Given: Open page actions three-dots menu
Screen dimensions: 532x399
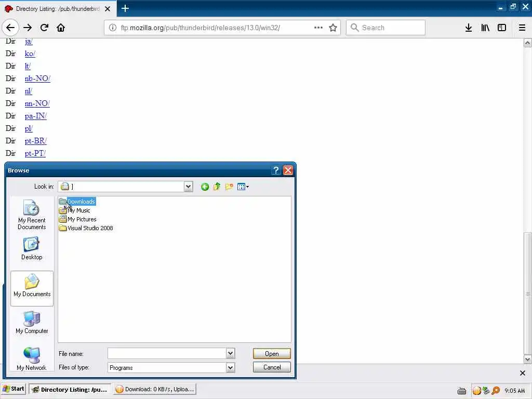Looking at the screenshot, I should pyautogui.click(x=318, y=28).
